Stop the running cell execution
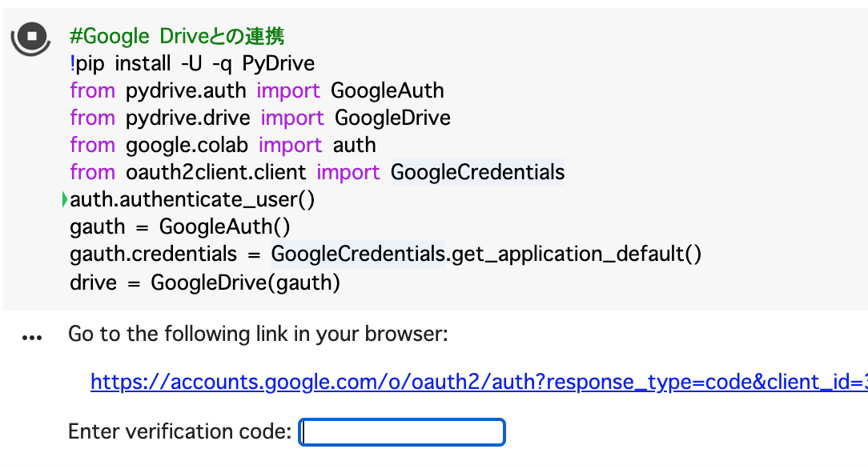Image resolution: width=868 pixels, height=469 pixels. click(x=31, y=37)
